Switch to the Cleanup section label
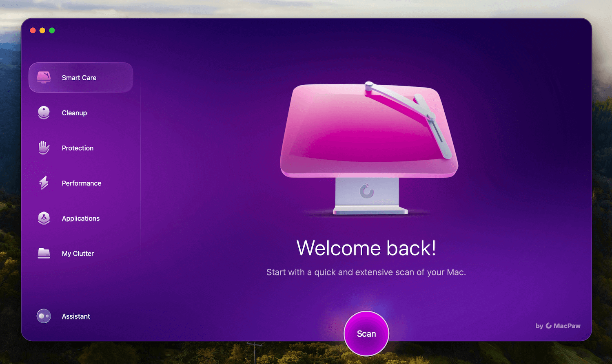The height and width of the screenshot is (364, 612). tap(74, 113)
